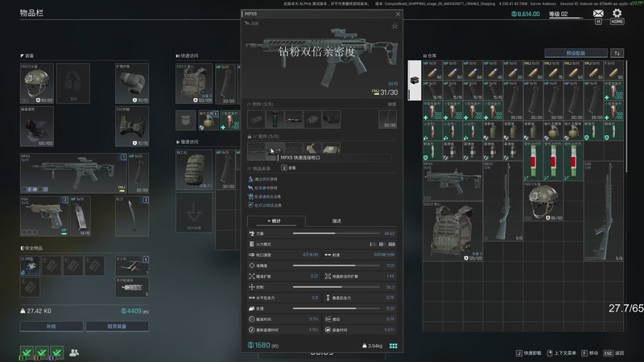
Task: Open the 在普通商店出售 source link
Action: (265, 196)
